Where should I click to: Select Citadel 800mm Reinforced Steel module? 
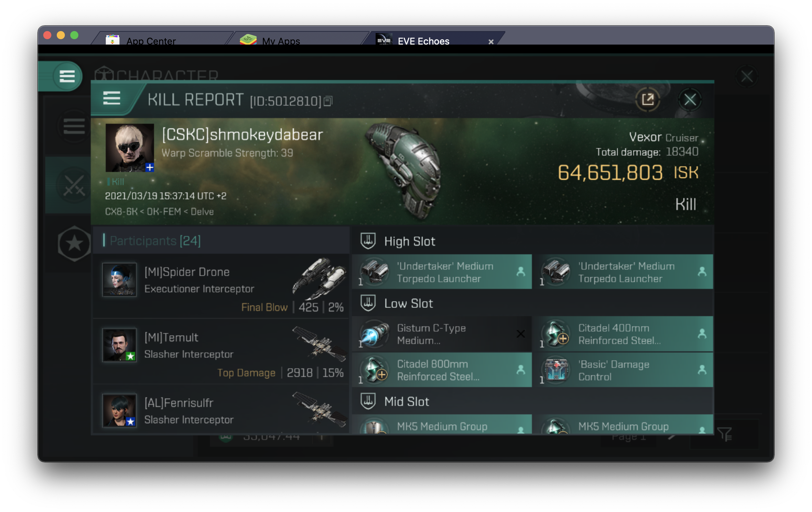[x=442, y=370]
